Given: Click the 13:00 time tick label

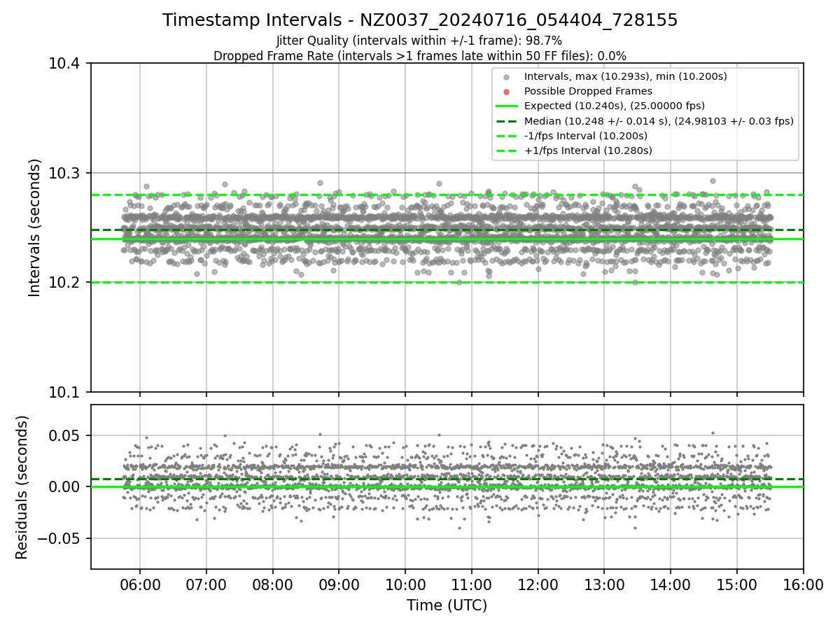Looking at the screenshot, I should [x=604, y=584].
